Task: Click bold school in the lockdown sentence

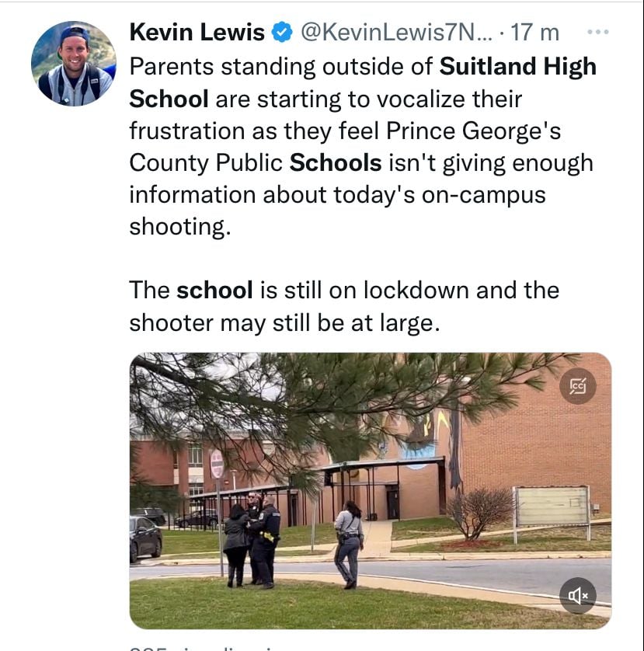Action: pos(214,290)
